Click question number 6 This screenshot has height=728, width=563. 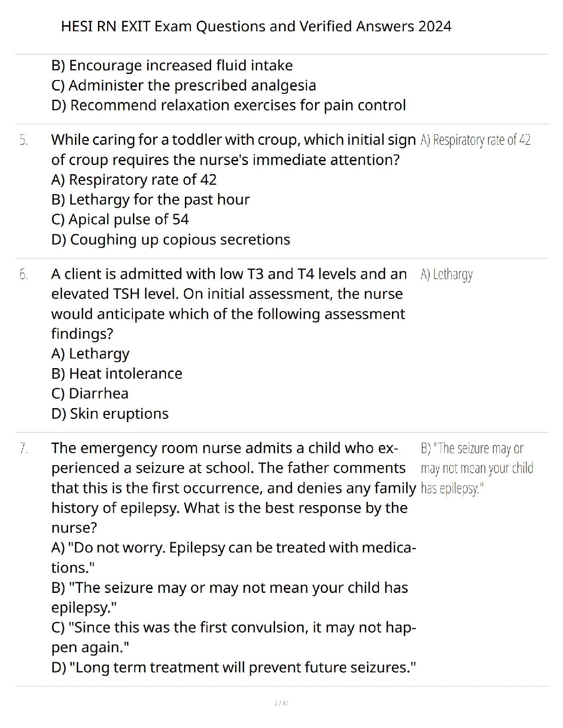[x=24, y=274]
